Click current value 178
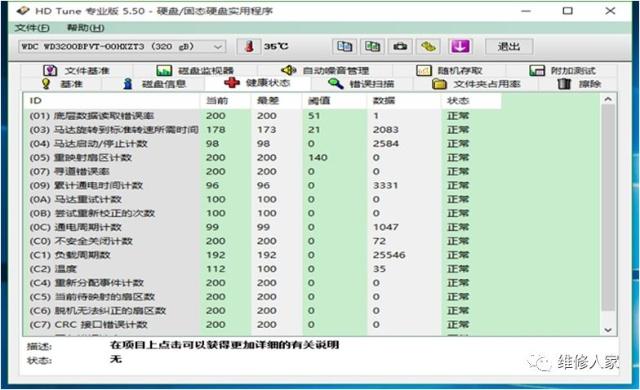 tap(216, 130)
